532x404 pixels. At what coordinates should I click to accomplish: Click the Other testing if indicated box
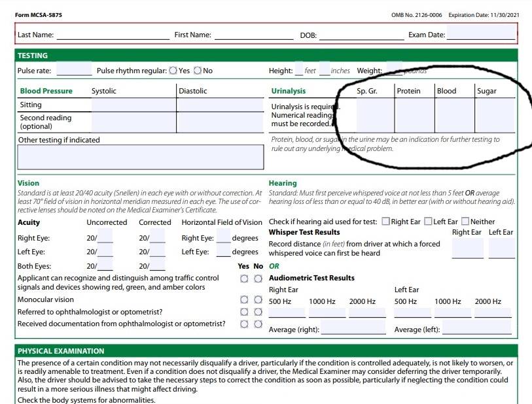(x=141, y=158)
